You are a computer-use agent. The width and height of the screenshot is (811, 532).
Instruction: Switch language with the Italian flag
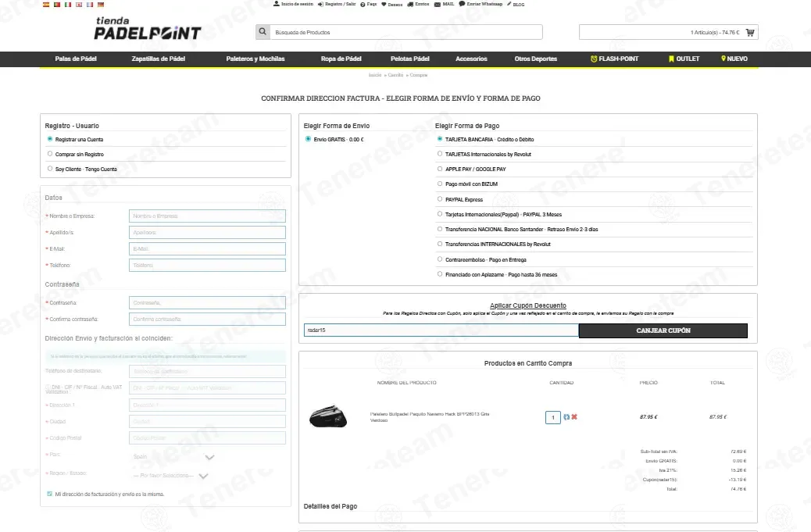coord(68,4)
